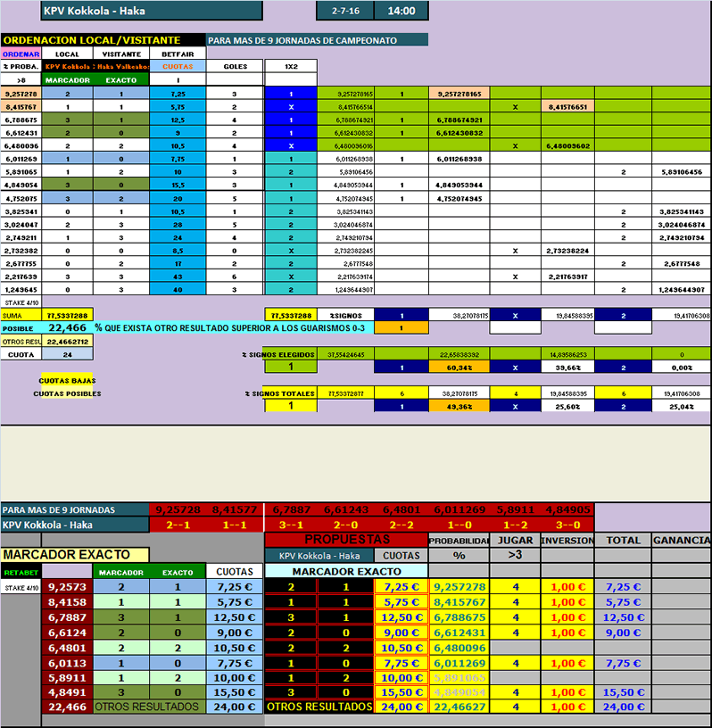Click the 25,04% cell

click(x=682, y=407)
